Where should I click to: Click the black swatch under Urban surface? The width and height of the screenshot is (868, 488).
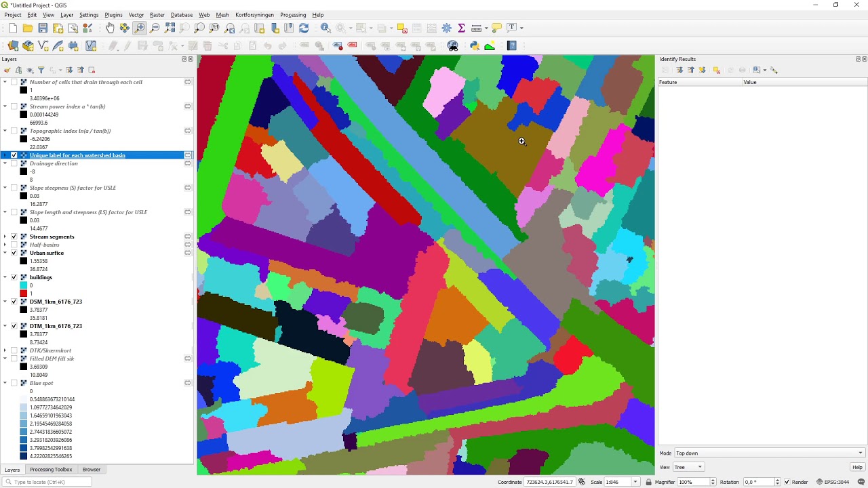[x=24, y=261]
